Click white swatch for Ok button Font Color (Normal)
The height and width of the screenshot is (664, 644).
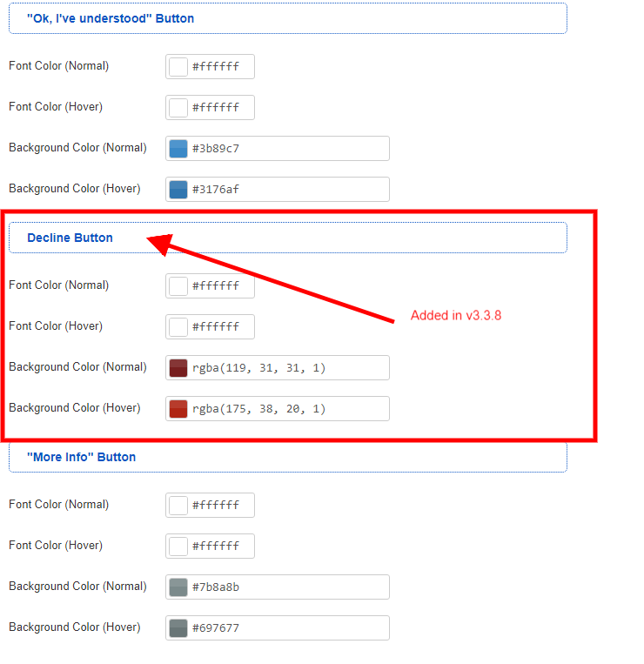point(178,66)
